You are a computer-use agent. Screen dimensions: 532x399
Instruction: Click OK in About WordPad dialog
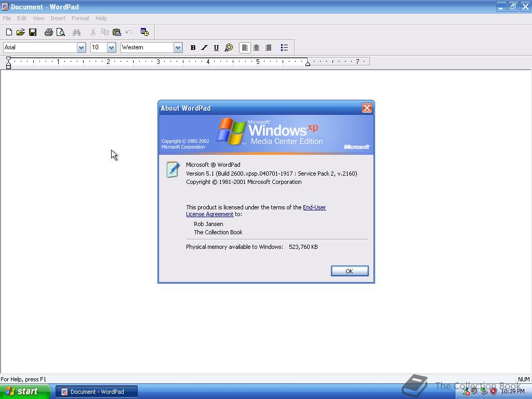click(350, 271)
